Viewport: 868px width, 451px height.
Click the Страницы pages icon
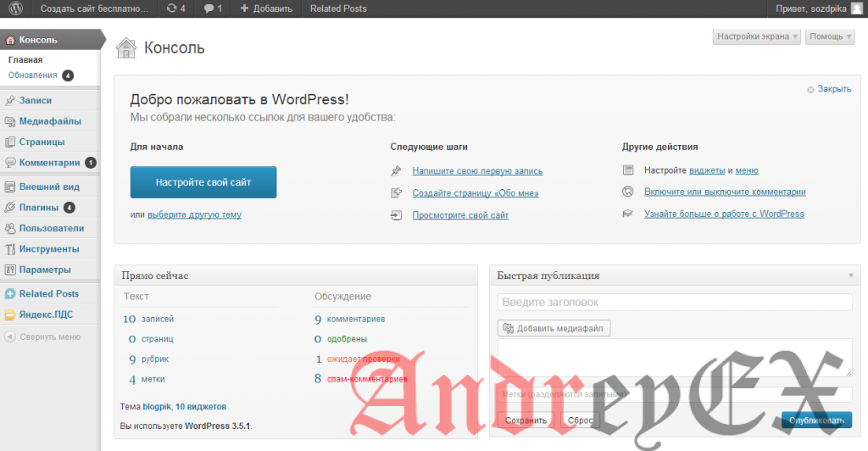pos(10,142)
